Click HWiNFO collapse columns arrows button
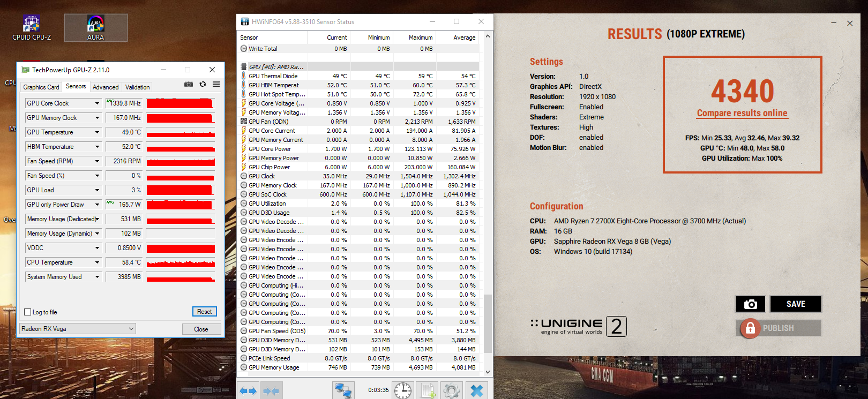 click(271, 391)
